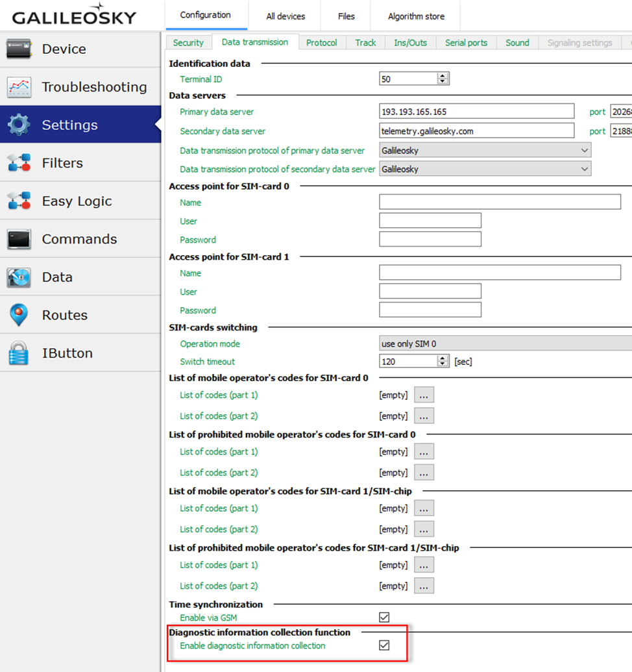
Task: Open the Algorithm store tab
Action: pos(416,16)
